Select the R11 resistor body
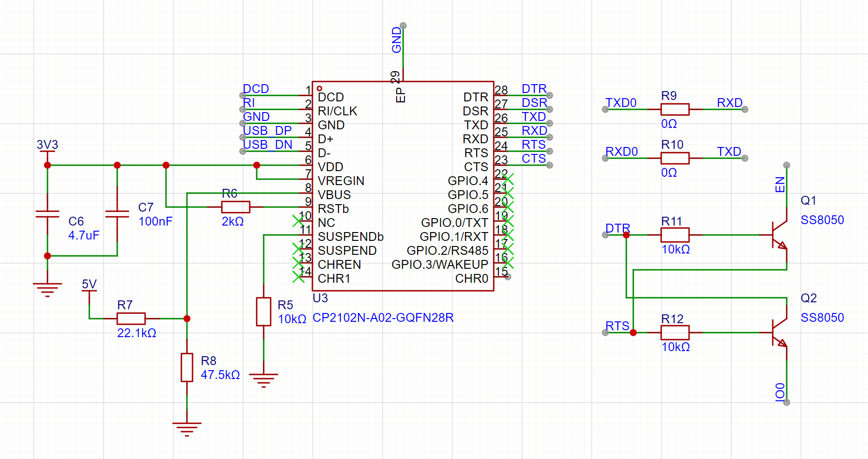This screenshot has width=868, height=459. pyautogui.click(x=675, y=235)
